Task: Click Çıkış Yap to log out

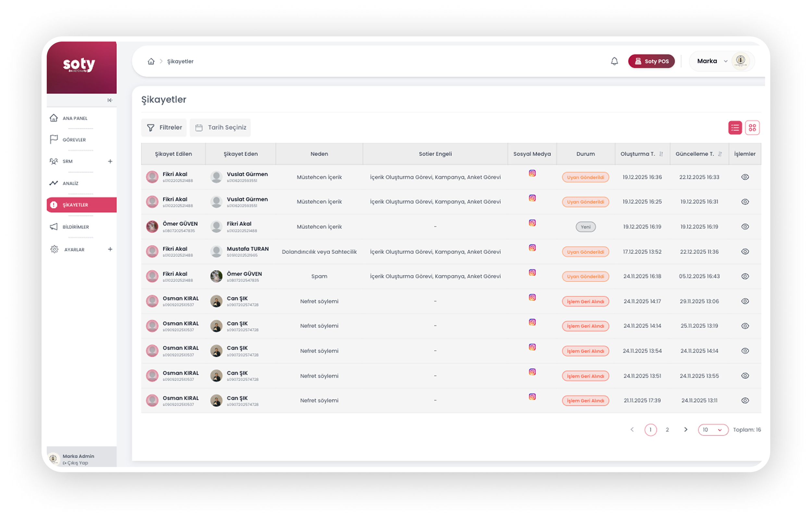Action: coord(75,463)
